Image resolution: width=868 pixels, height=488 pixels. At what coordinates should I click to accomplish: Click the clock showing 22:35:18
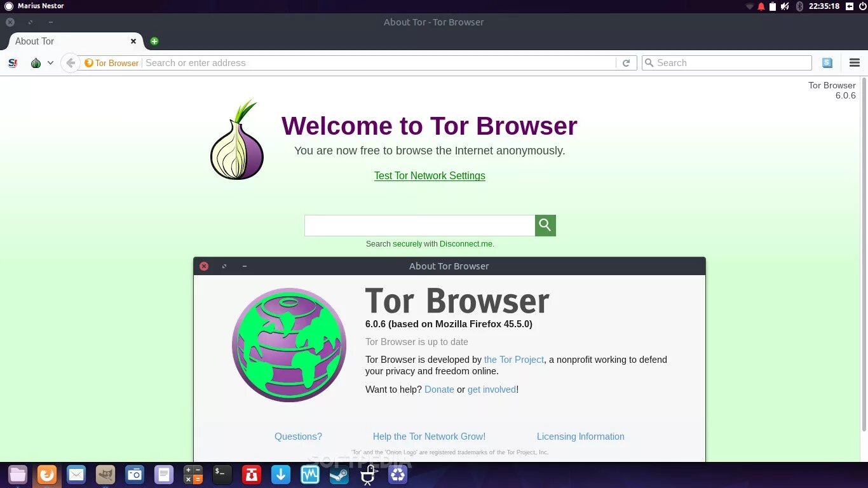click(824, 6)
